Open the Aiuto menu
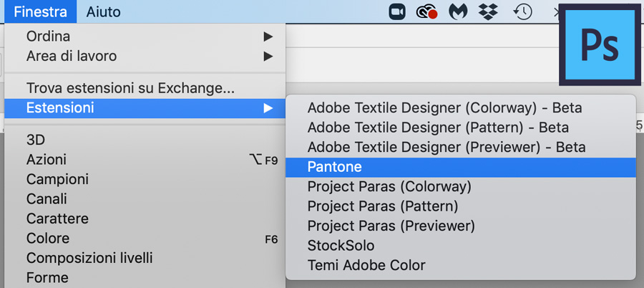Screen dimensions: 644x288 103,11
